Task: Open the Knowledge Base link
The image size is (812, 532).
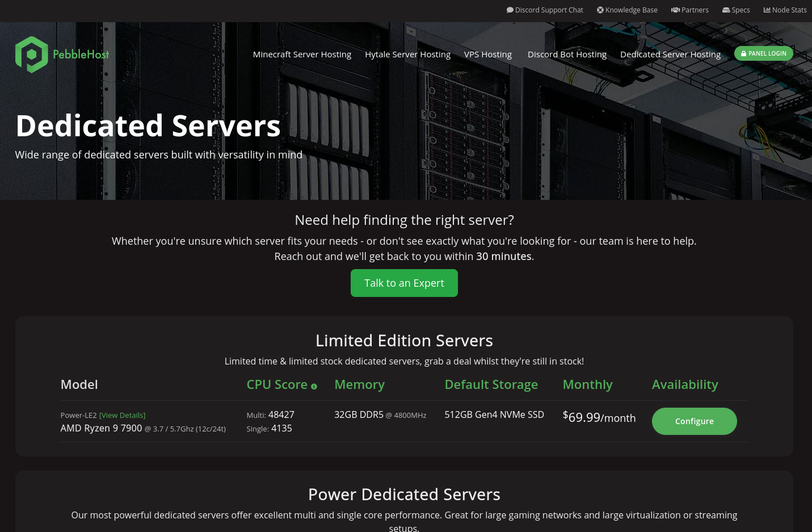Action: pos(627,10)
